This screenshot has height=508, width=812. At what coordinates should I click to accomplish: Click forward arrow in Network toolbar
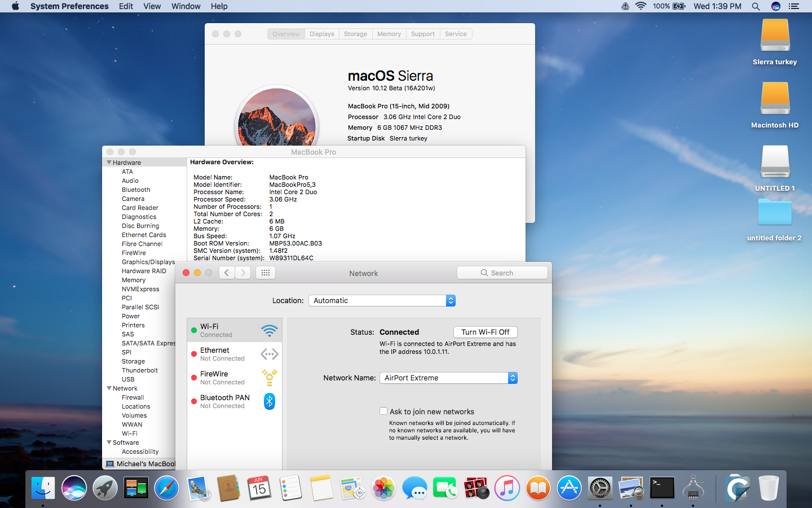coord(243,273)
